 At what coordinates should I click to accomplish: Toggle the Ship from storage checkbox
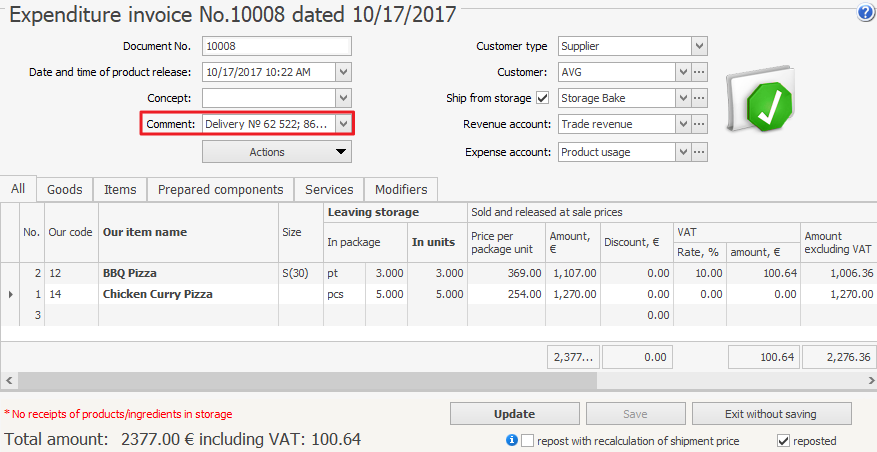pyautogui.click(x=543, y=98)
